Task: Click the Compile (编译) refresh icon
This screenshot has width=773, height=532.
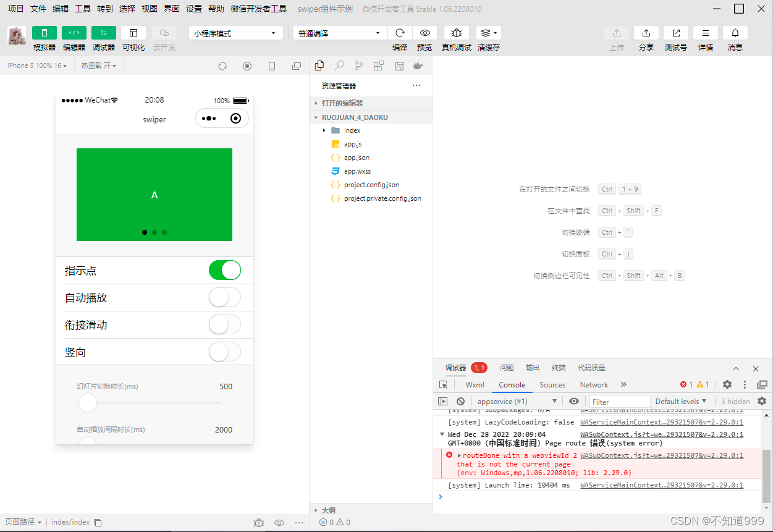Action: (400, 33)
